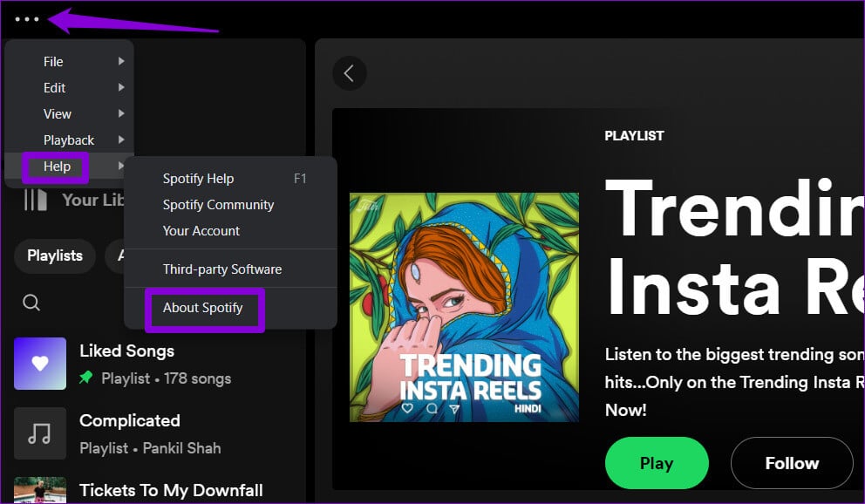Expand the View submenu

click(x=58, y=114)
